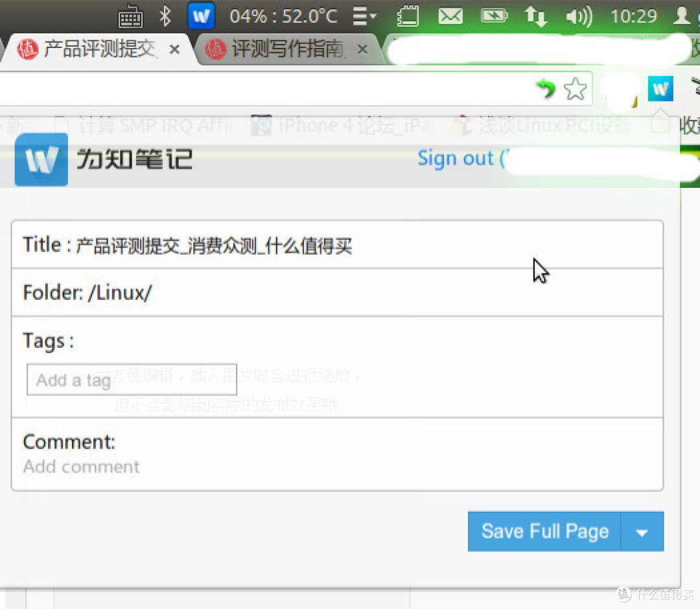The width and height of the screenshot is (700, 609).
Task: Open the battery status indicator
Action: point(494,16)
